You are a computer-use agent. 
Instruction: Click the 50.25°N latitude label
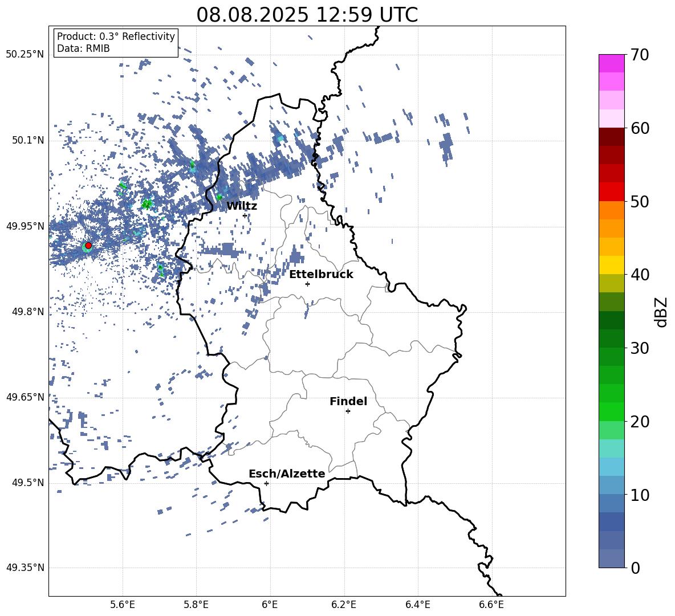point(25,55)
